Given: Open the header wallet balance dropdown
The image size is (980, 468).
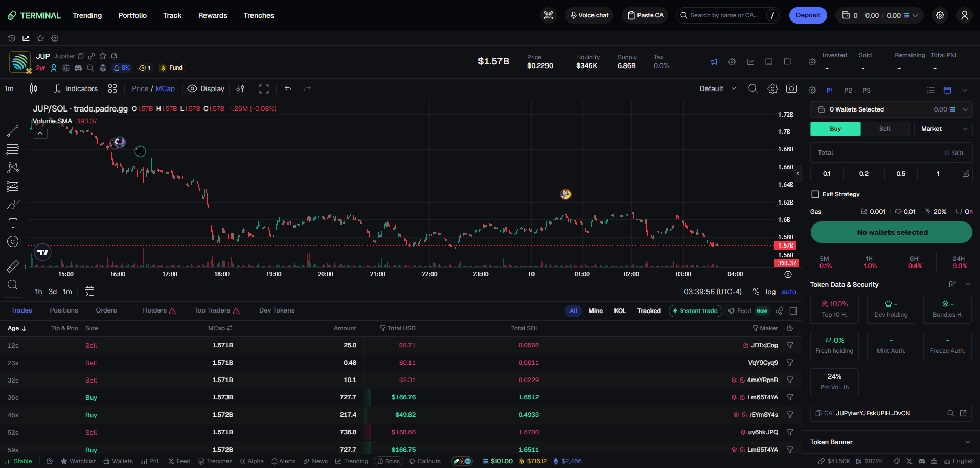Looking at the screenshot, I should coord(879,15).
